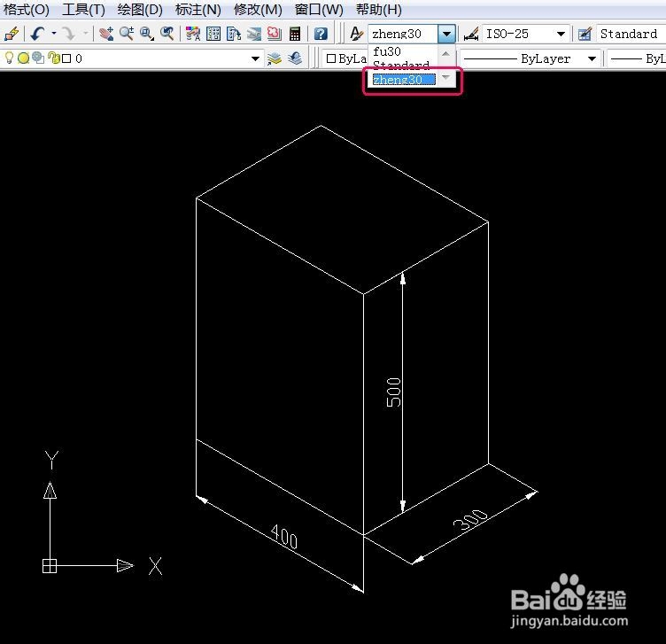666x644 pixels.
Task: Open the Text Style manager icon
Action: click(356, 34)
